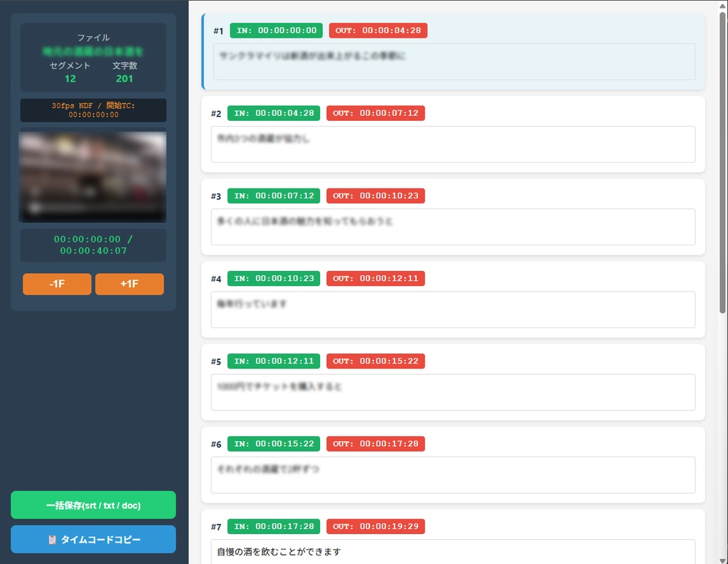
Task: Click the +1F frame step button
Action: [129, 284]
